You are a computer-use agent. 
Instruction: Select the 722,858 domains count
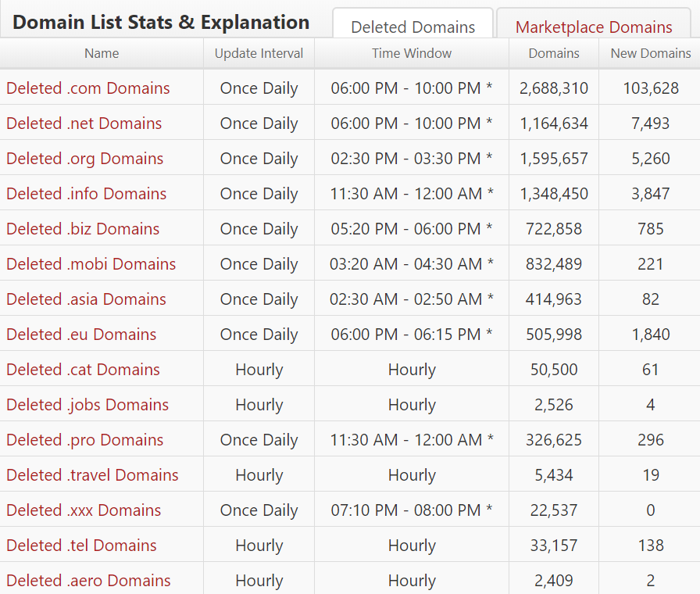pos(554,229)
